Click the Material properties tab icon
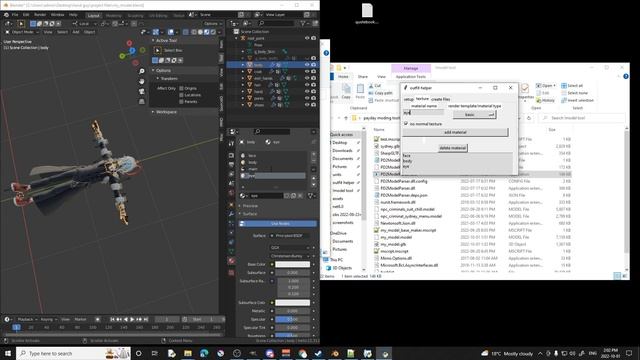 coord(231,260)
